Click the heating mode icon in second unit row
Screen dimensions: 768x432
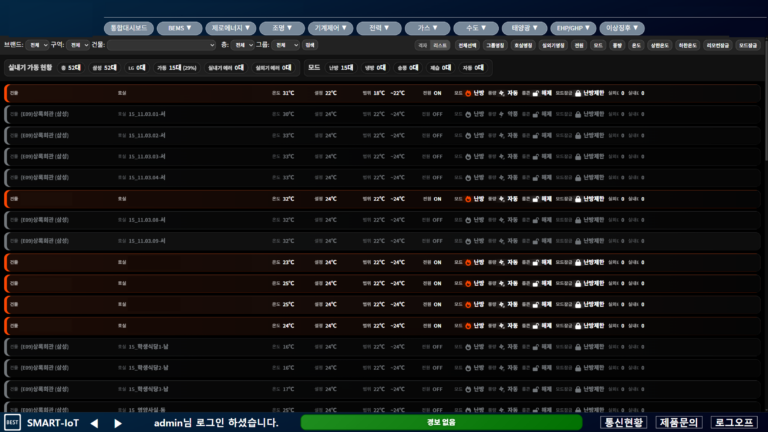(467, 114)
